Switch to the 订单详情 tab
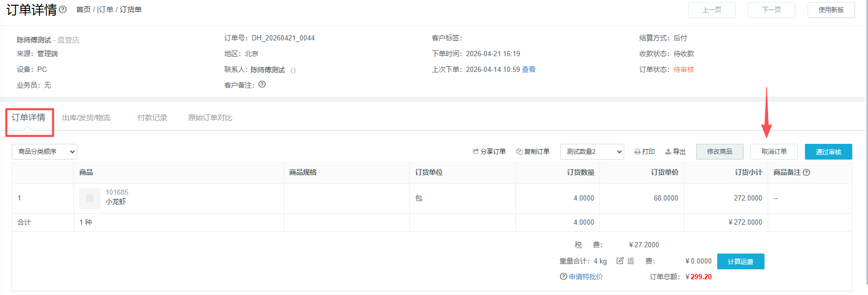 (28, 118)
